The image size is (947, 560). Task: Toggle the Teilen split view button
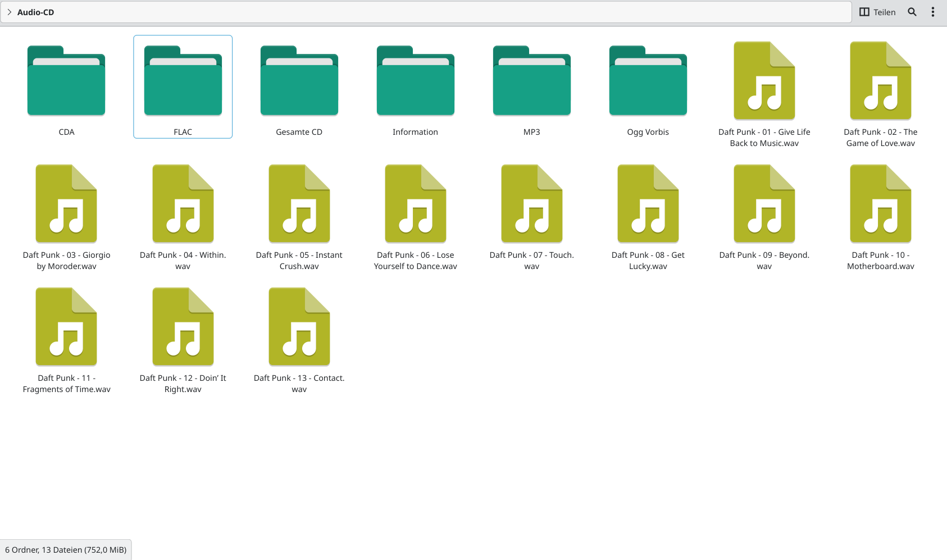pos(877,12)
